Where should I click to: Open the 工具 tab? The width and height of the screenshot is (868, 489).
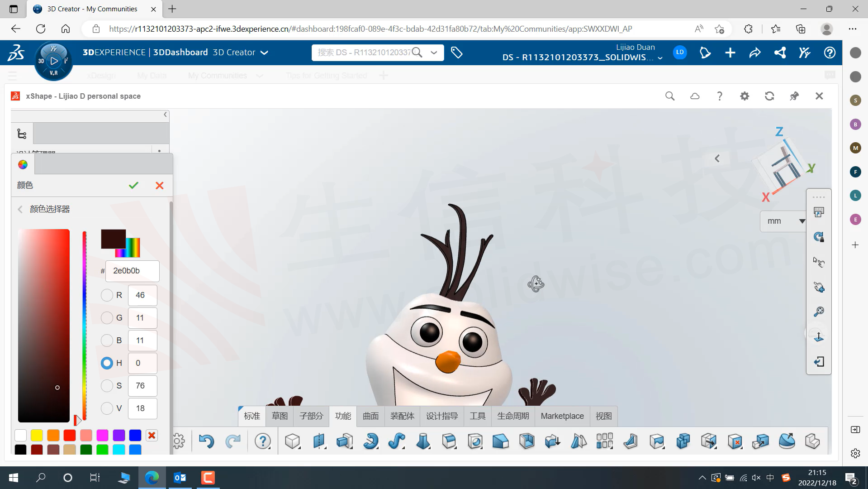click(477, 416)
